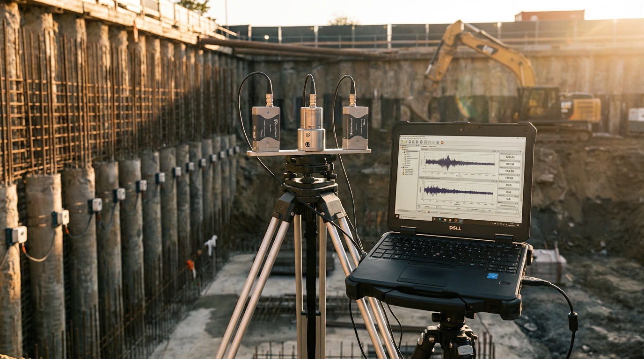Select the highlighted item in project tree
The image size is (644, 359).
coord(412,151)
